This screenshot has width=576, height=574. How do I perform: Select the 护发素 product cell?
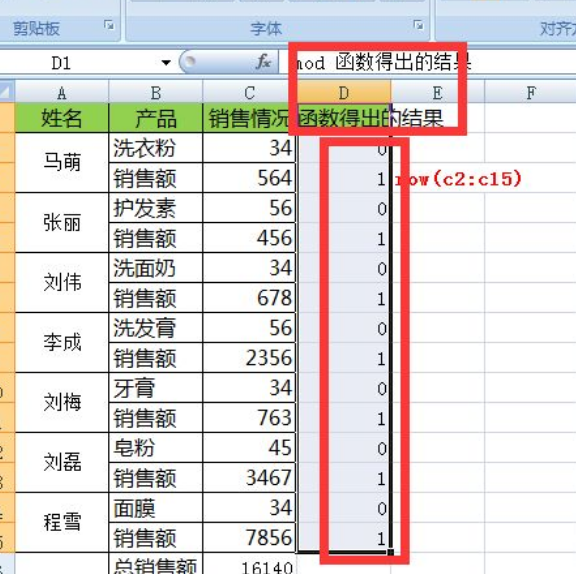(x=155, y=208)
